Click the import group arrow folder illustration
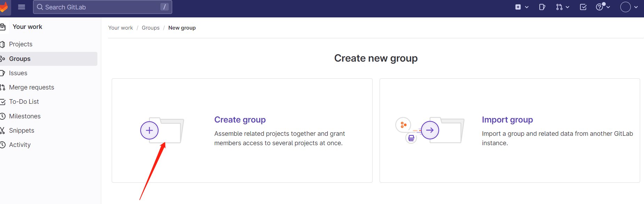 (430, 131)
